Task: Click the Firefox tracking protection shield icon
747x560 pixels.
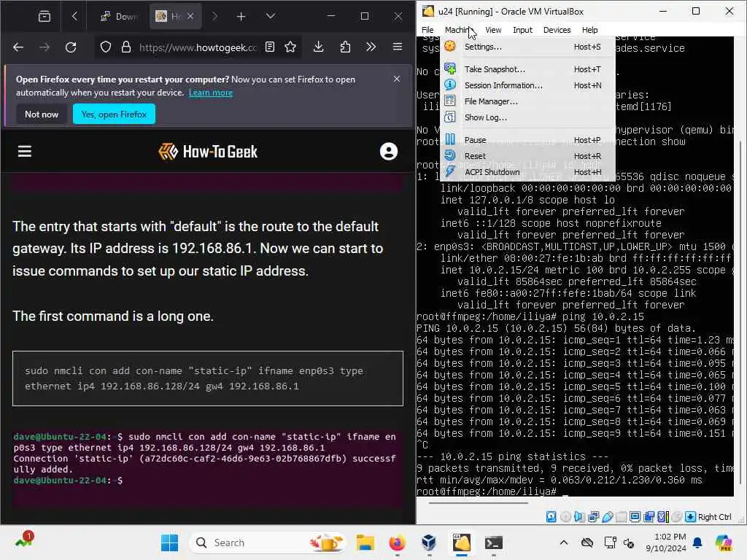Action: pyautogui.click(x=106, y=47)
